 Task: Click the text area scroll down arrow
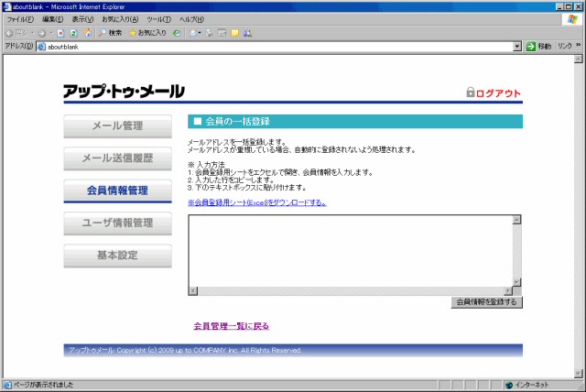[x=516, y=282]
